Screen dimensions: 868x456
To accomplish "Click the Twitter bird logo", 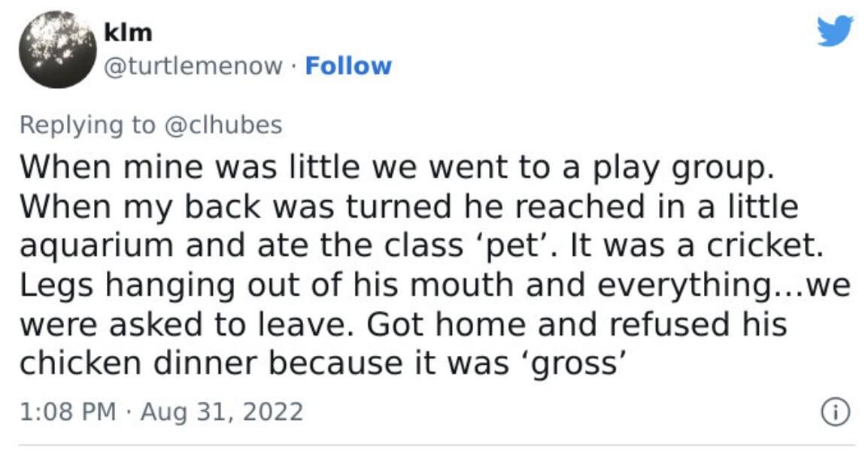I will (835, 30).
